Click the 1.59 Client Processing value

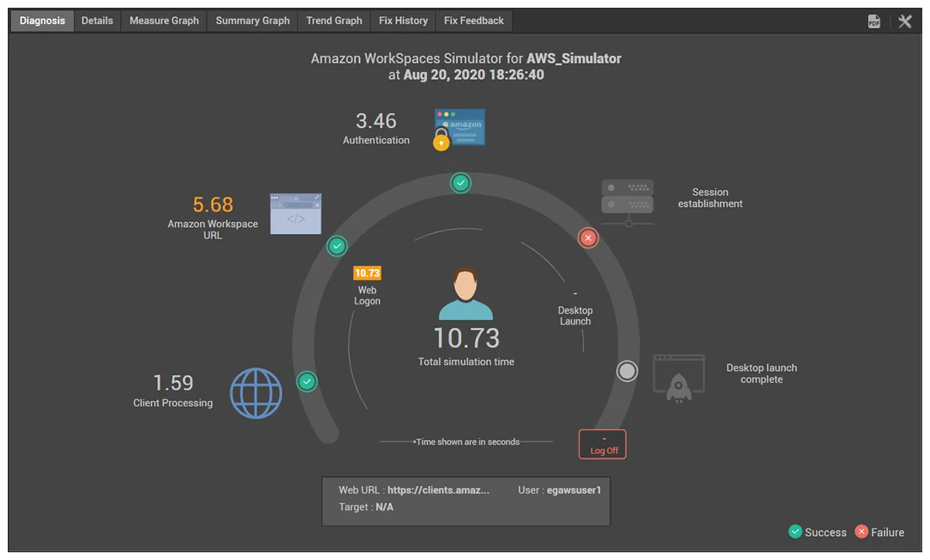pos(173,383)
